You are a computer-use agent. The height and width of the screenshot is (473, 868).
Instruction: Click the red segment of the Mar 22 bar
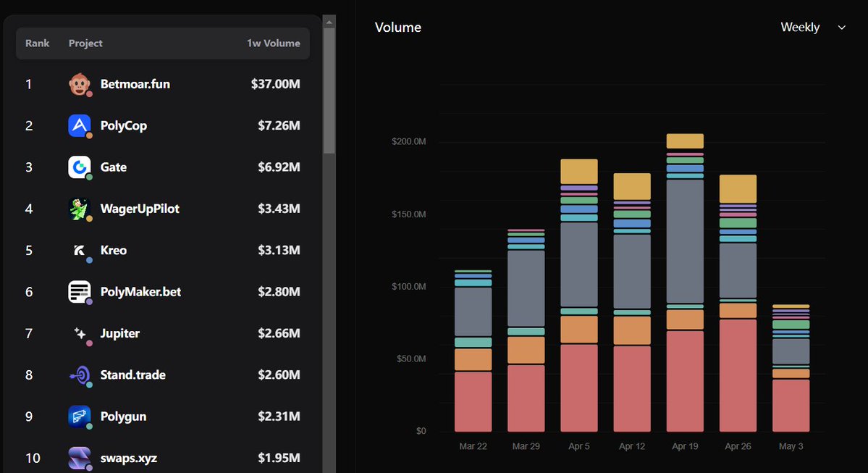[473, 401]
